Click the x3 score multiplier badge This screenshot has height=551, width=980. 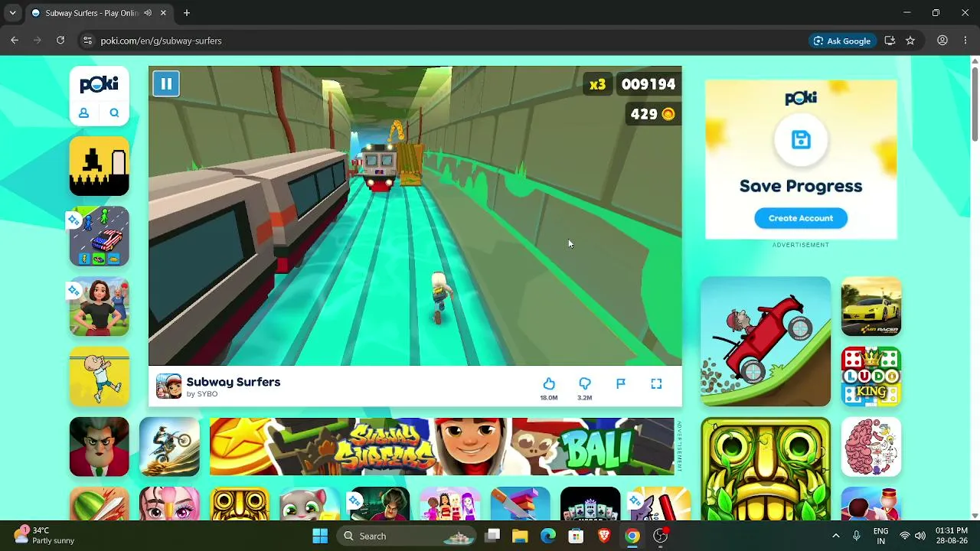point(597,84)
